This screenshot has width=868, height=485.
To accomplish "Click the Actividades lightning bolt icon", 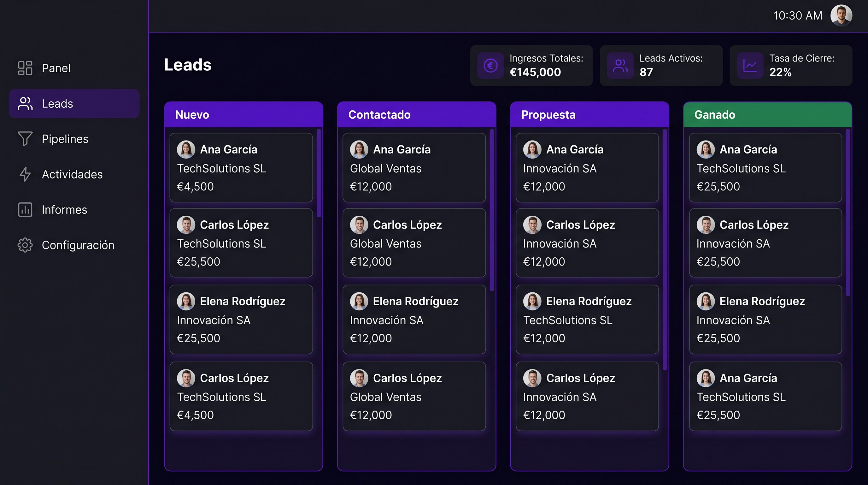I will (25, 174).
